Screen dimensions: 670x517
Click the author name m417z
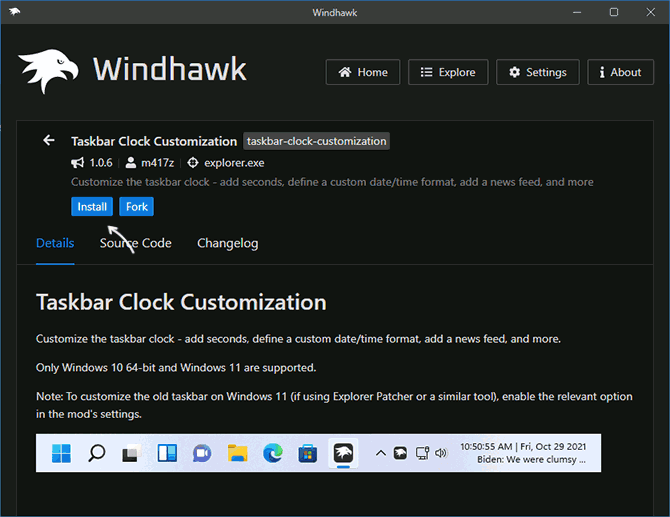point(157,163)
